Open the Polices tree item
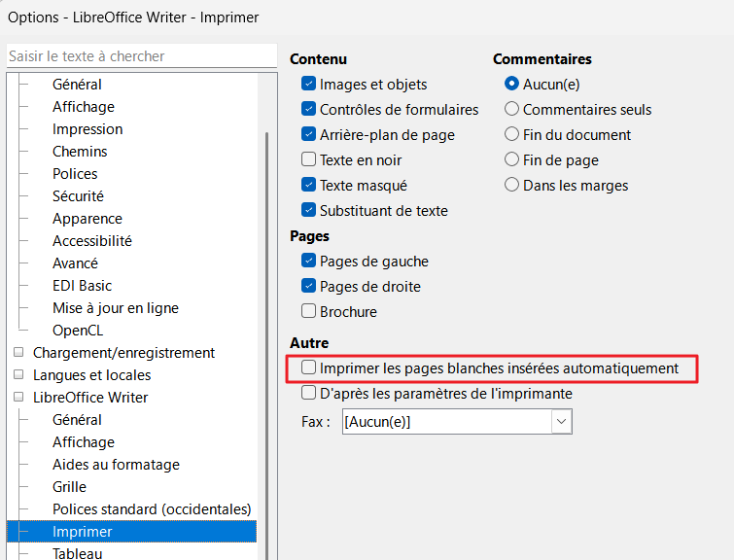The width and height of the screenshot is (734, 560). click(75, 174)
